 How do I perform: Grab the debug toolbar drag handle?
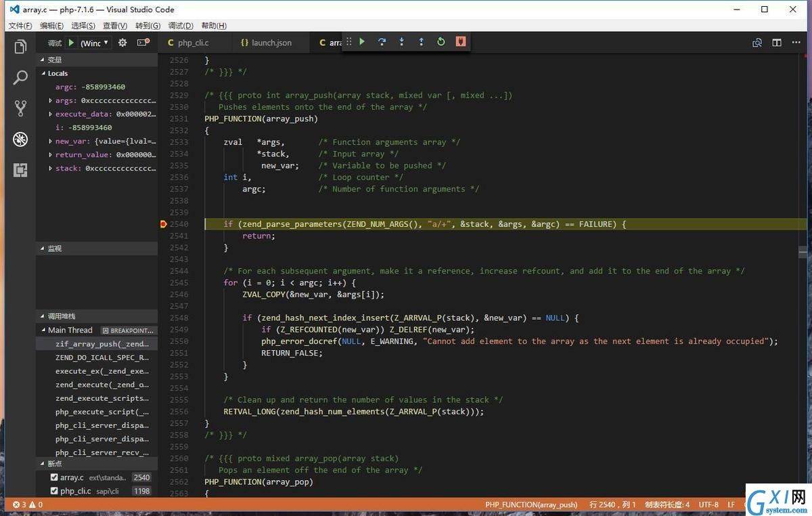click(x=349, y=42)
